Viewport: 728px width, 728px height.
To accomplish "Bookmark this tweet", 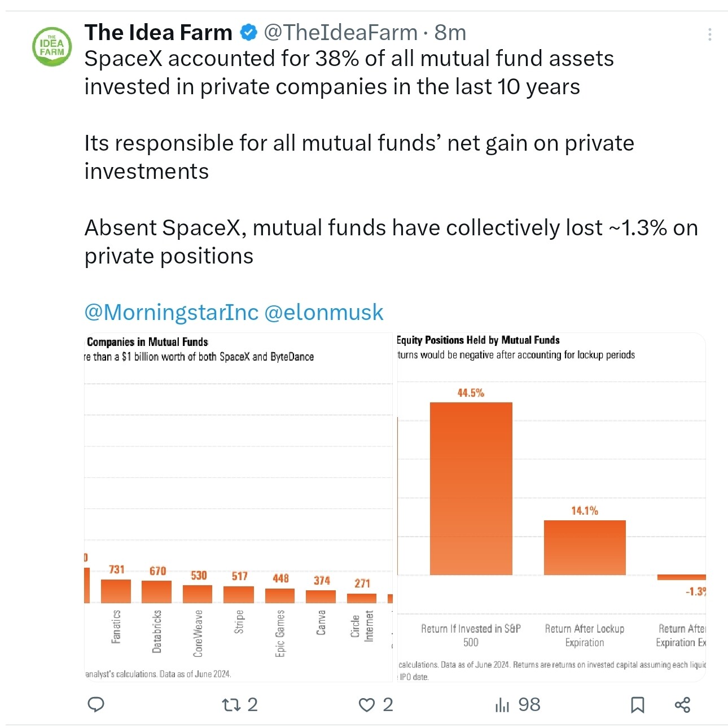I will tap(638, 704).
